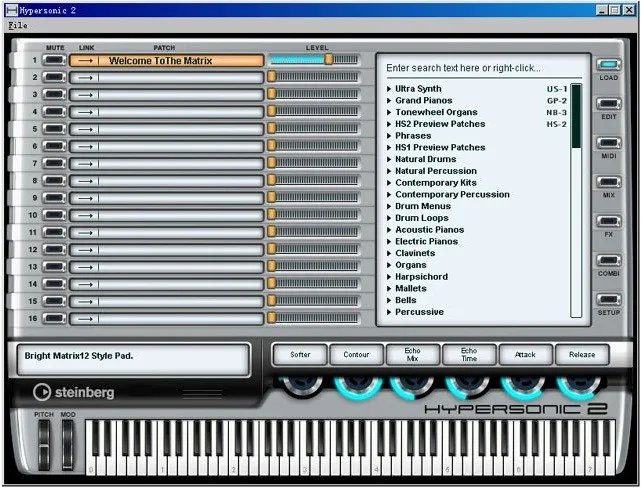Click the patch browser scrollbar
This screenshot has width=641, height=489.
coord(576,200)
